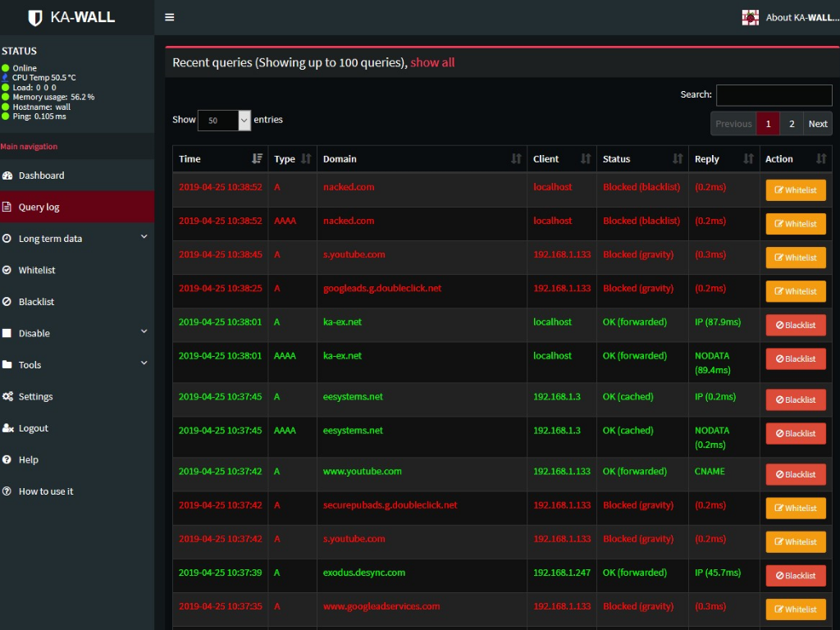Image resolution: width=840 pixels, height=630 pixels.
Task: Click the About KA-WALL avatar image
Action: point(750,18)
